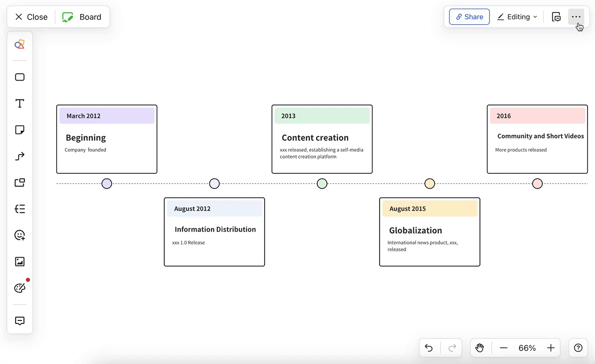Viewport: 595px width, 364px height.
Task: Open the comments tool at sidebar bottom
Action: click(19, 320)
